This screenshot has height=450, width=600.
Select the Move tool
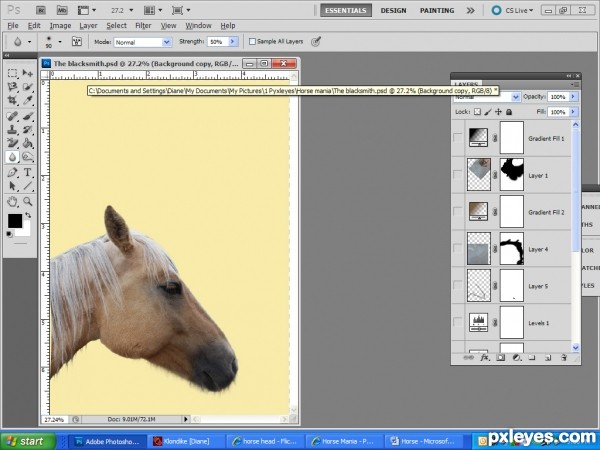click(x=28, y=73)
